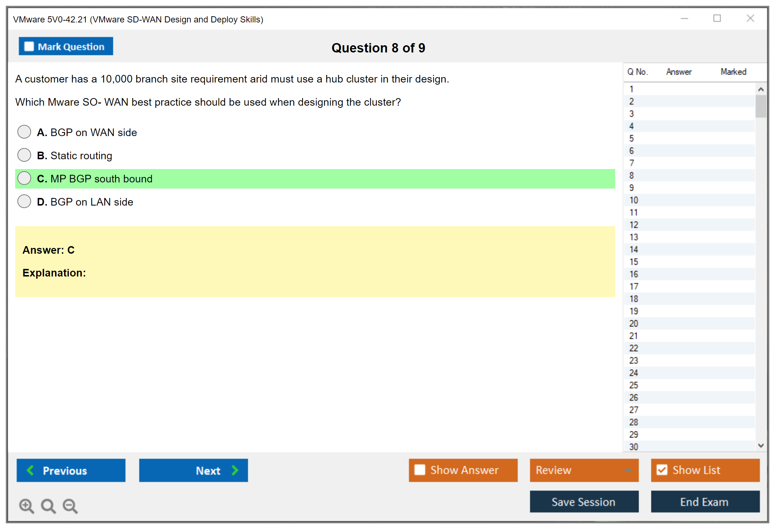Expand the Review dropdown menu
Screen dimensions: 778x532
(x=628, y=470)
